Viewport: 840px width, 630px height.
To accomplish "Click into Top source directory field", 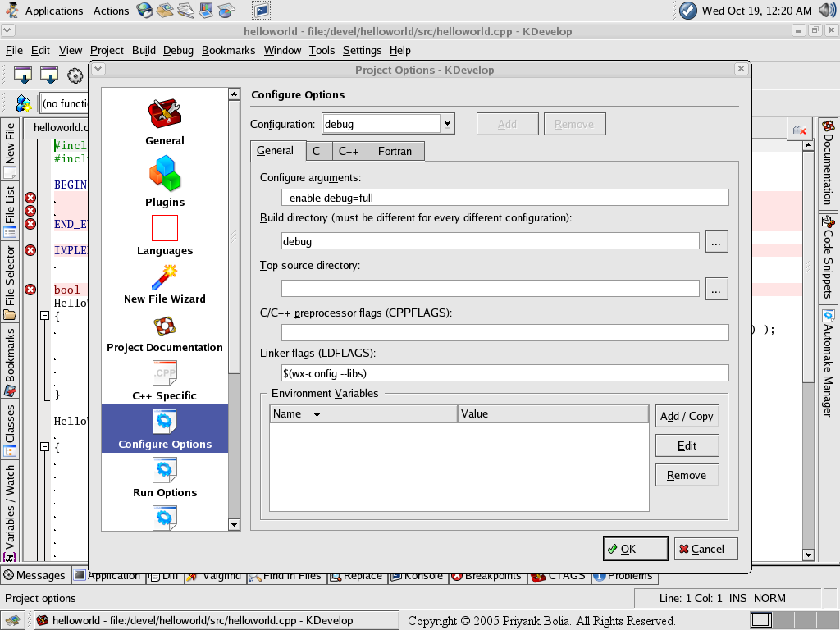I will (491, 289).
